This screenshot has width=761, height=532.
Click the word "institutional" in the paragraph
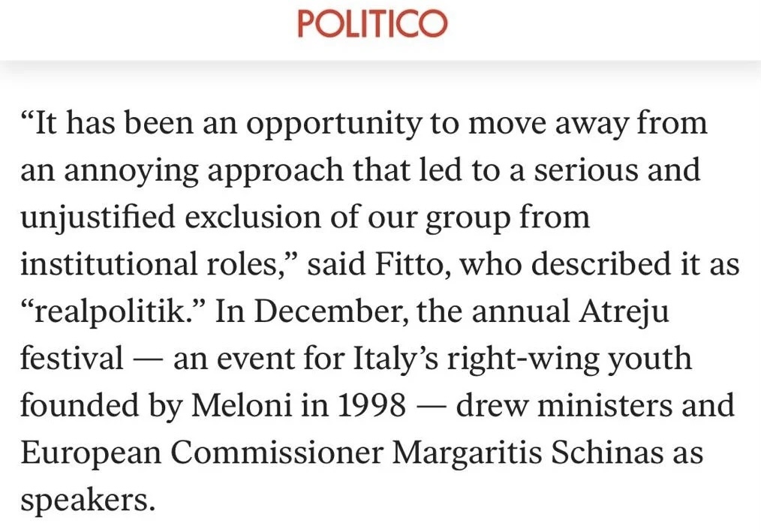coord(102,264)
